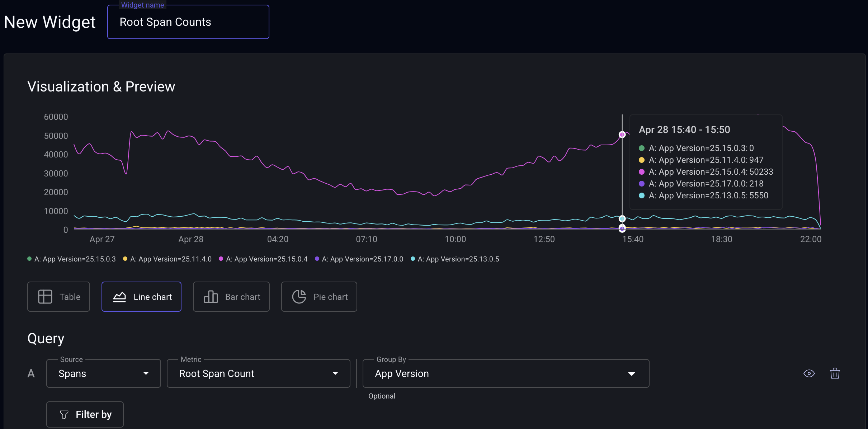Click the 15:40 x-axis label
Image resolution: width=868 pixels, height=429 pixels.
(x=633, y=239)
